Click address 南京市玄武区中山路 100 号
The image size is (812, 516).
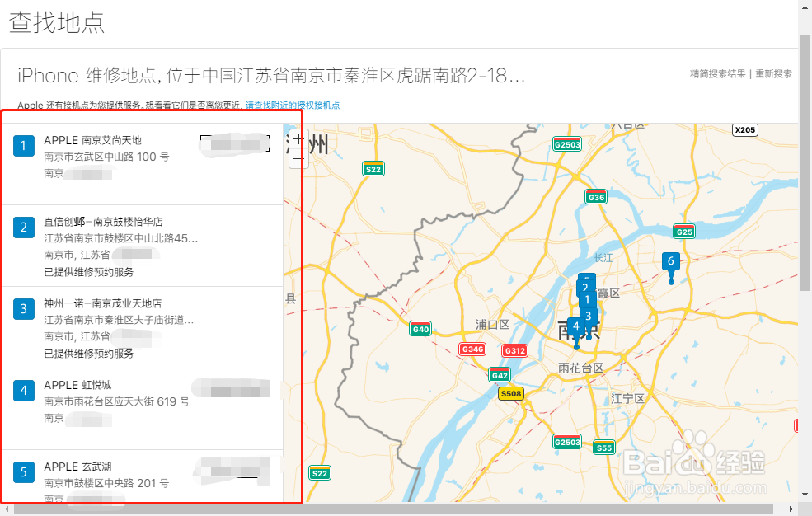(106, 157)
